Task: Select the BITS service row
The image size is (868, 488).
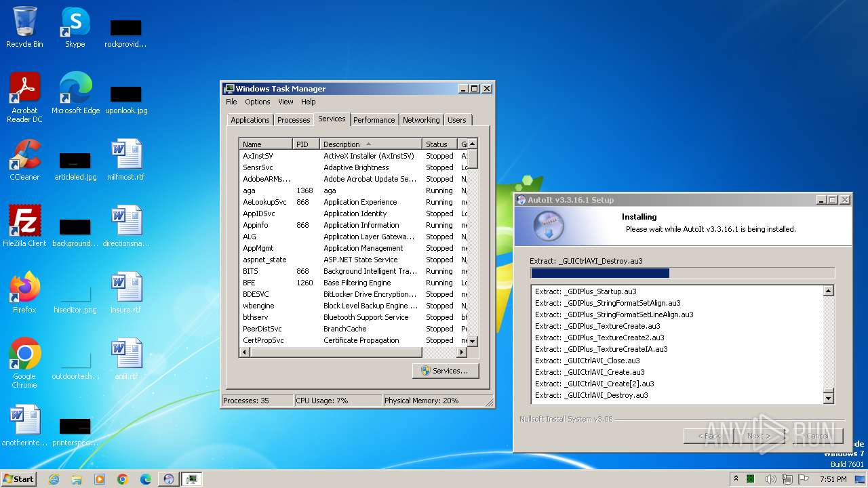Action: tap(353, 271)
